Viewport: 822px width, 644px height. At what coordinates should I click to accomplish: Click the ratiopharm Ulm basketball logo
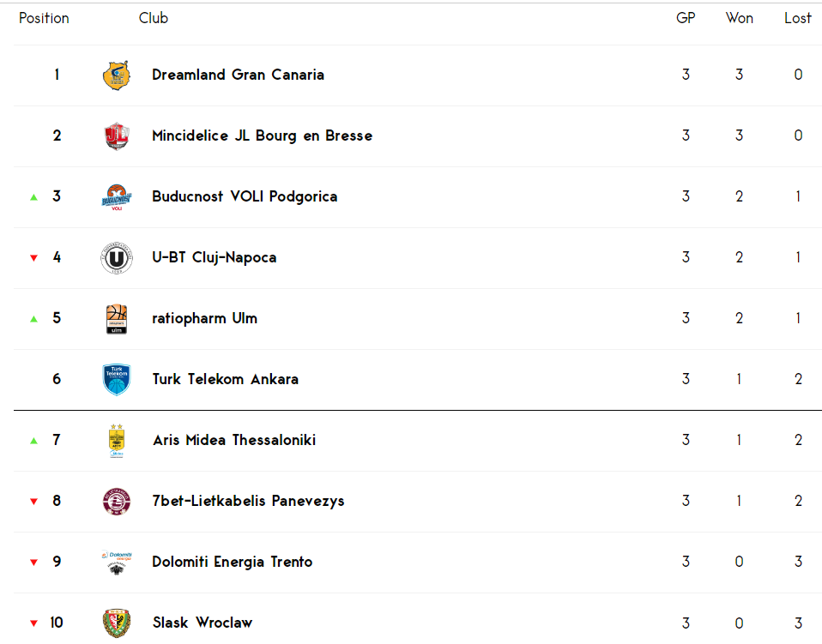(117, 319)
